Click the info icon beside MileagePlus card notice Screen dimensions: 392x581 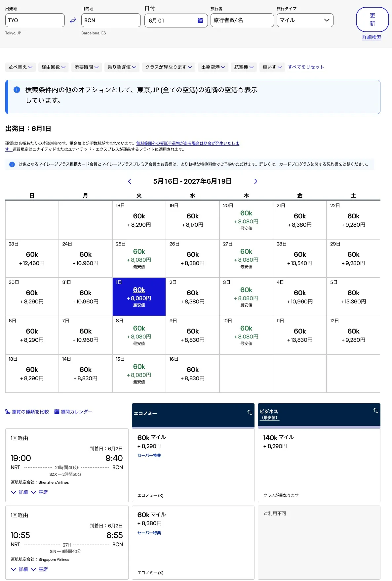pyautogui.click(x=12, y=164)
